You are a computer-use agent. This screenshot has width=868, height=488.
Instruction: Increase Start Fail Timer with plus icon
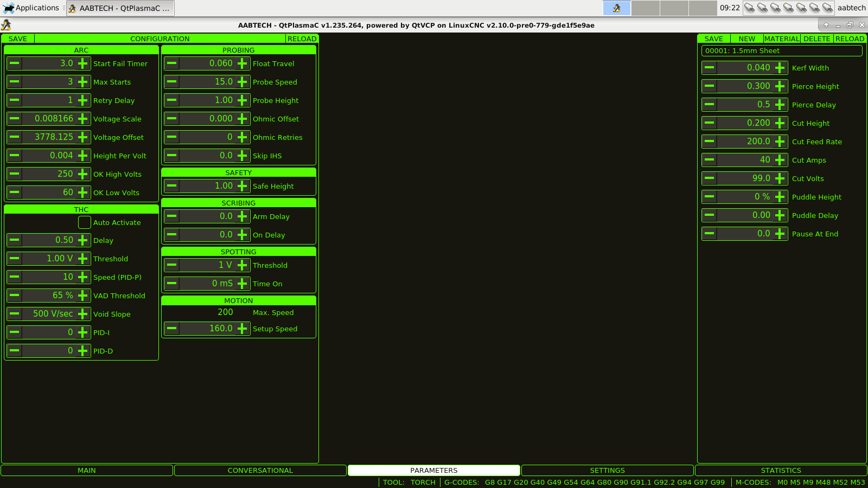(83, 63)
